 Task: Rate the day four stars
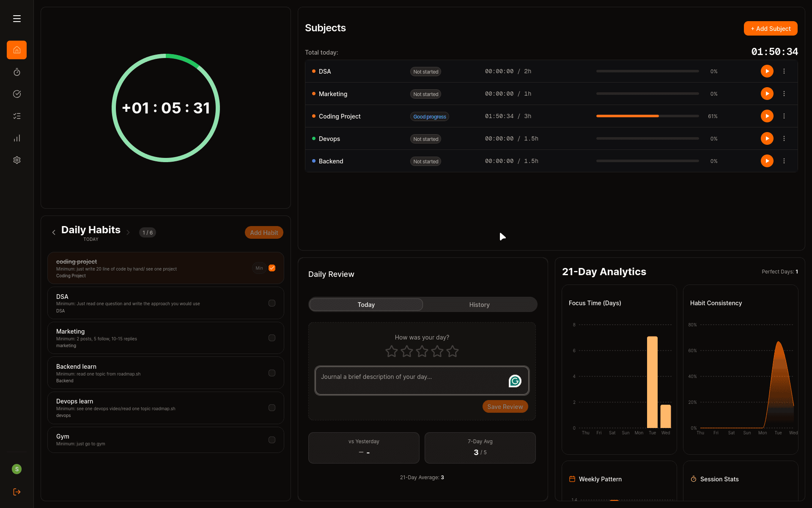coord(437,351)
